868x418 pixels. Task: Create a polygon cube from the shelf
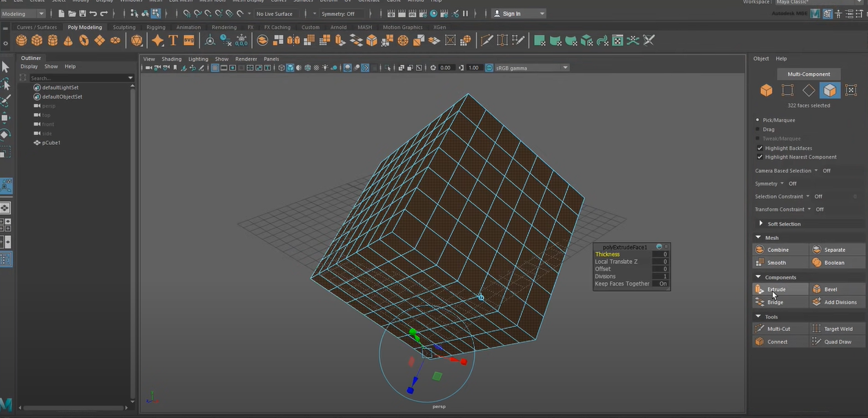coord(37,41)
